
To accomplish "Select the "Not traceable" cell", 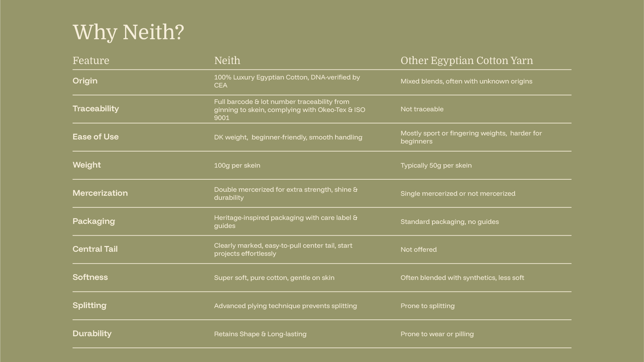I will coord(422,109).
